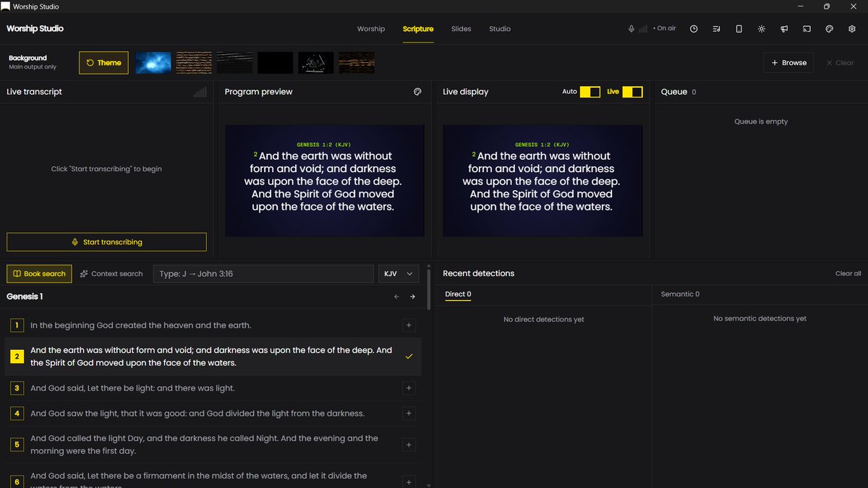Image resolution: width=868 pixels, height=488 pixels.
Task: Select verse "And God saw the light"
Action: coord(213,414)
